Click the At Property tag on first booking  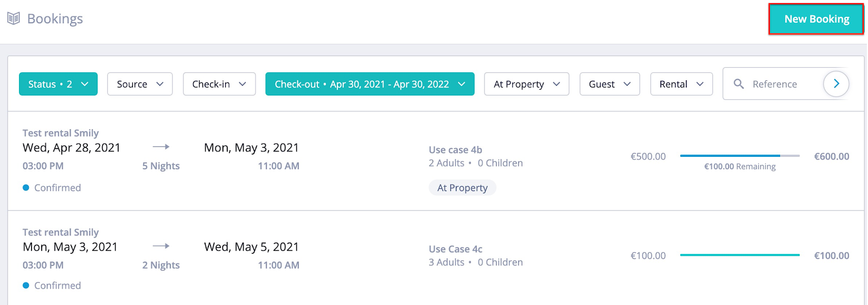coord(462,188)
